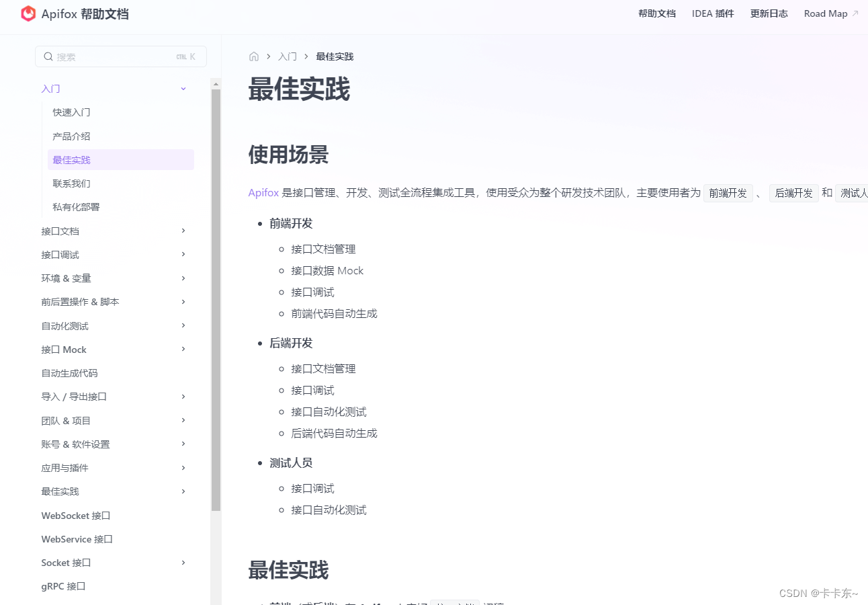The width and height of the screenshot is (868, 605).
Task: Click Apifox 帮助文档 site title
Action: pos(85,13)
